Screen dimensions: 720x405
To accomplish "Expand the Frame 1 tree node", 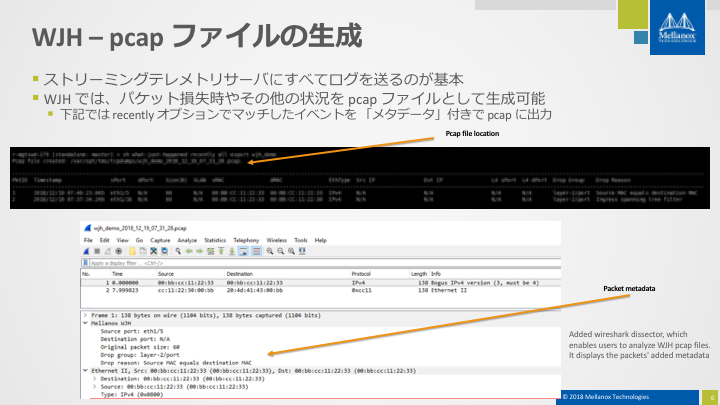I will click(x=85, y=315).
